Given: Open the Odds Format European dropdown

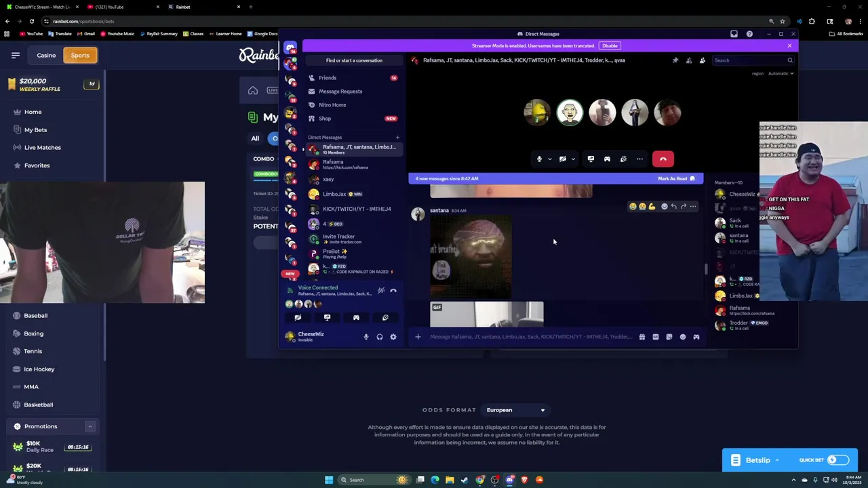Looking at the screenshot, I should [x=515, y=410].
